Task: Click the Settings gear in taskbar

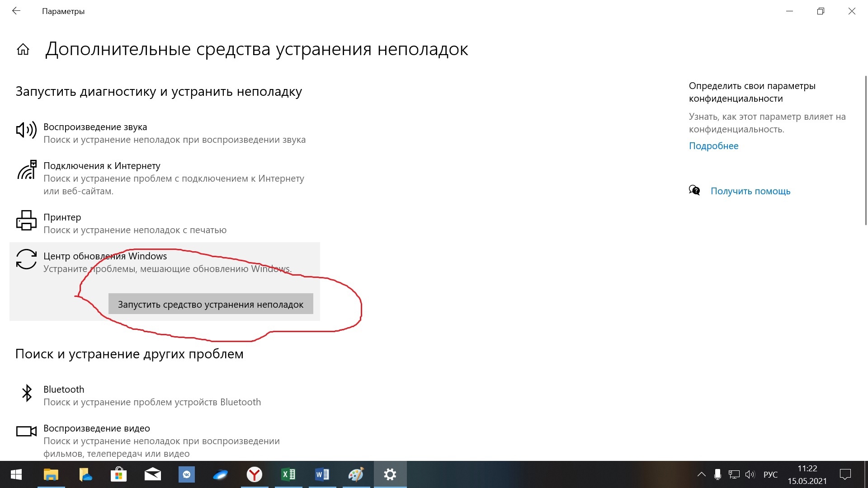Action: click(390, 474)
